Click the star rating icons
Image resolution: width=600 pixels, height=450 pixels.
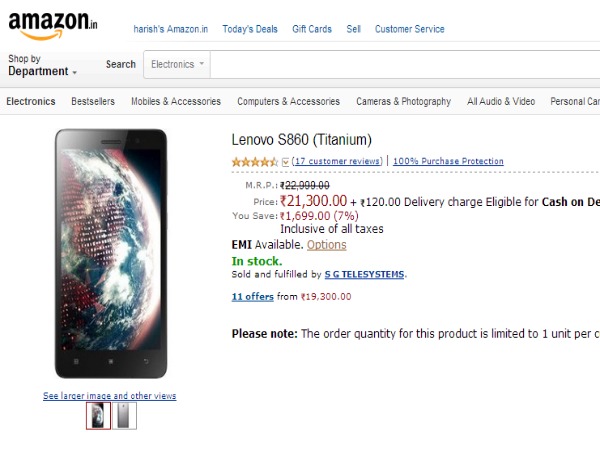point(255,161)
